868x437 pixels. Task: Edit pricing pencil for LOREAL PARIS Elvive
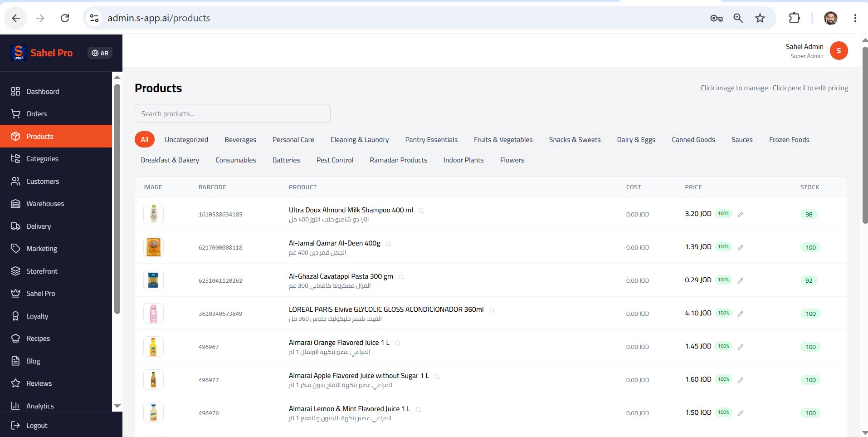click(x=741, y=314)
